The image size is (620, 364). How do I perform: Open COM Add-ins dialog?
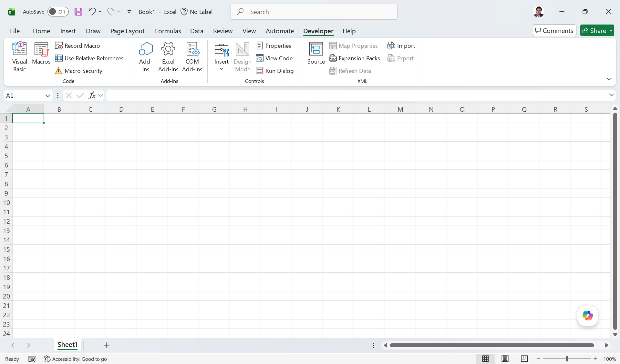[x=192, y=57]
